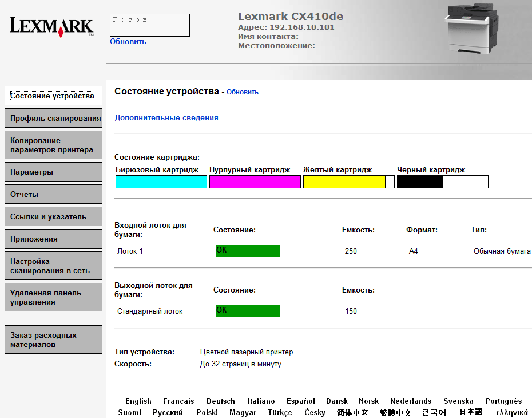Select Состояние устройства in sidebar
Image resolution: width=532 pixels, height=418 pixels.
(x=53, y=96)
